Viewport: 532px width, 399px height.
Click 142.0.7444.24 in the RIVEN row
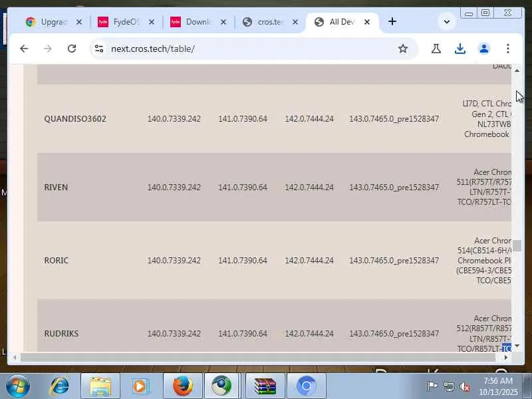coord(309,188)
